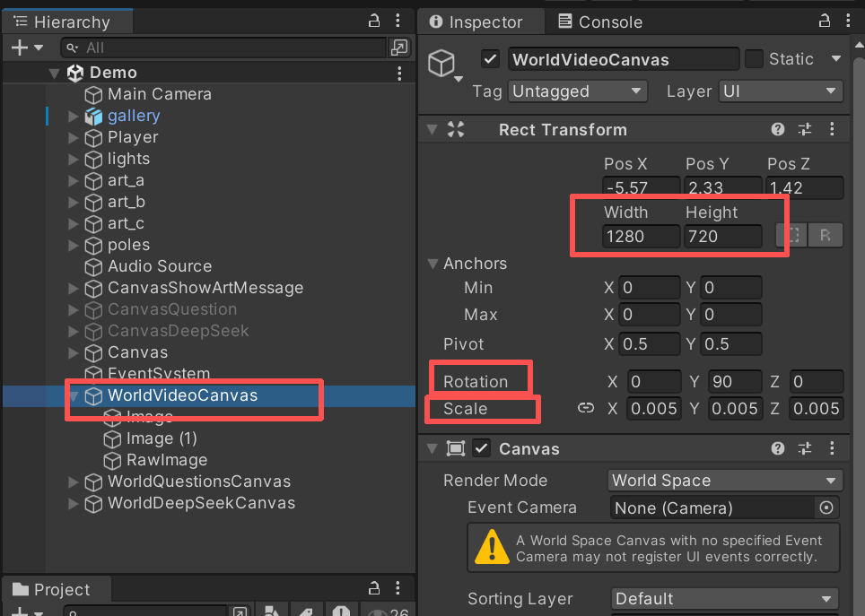Open Inspector panel three-dot menu
The height and width of the screenshot is (616, 865).
coord(848,21)
